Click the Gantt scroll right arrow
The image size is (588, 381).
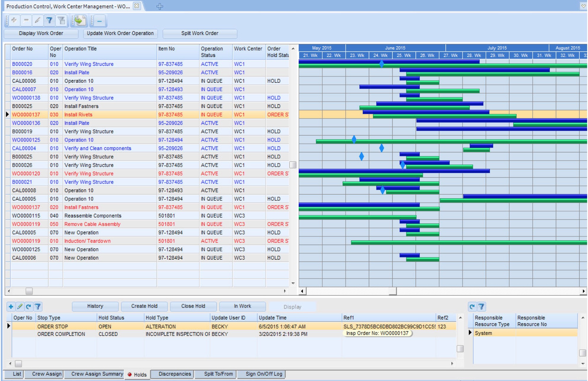pos(584,291)
